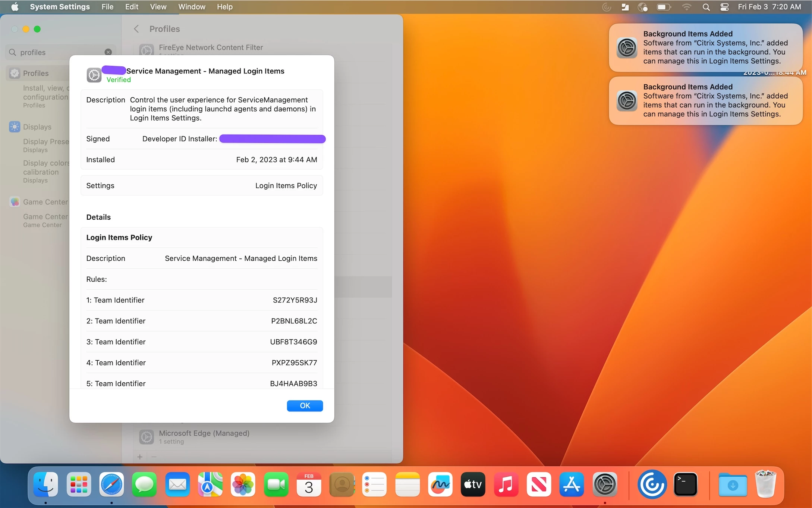Click the OK button in dialog
The width and height of the screenshot is (812, 508).
pos(305,406)
